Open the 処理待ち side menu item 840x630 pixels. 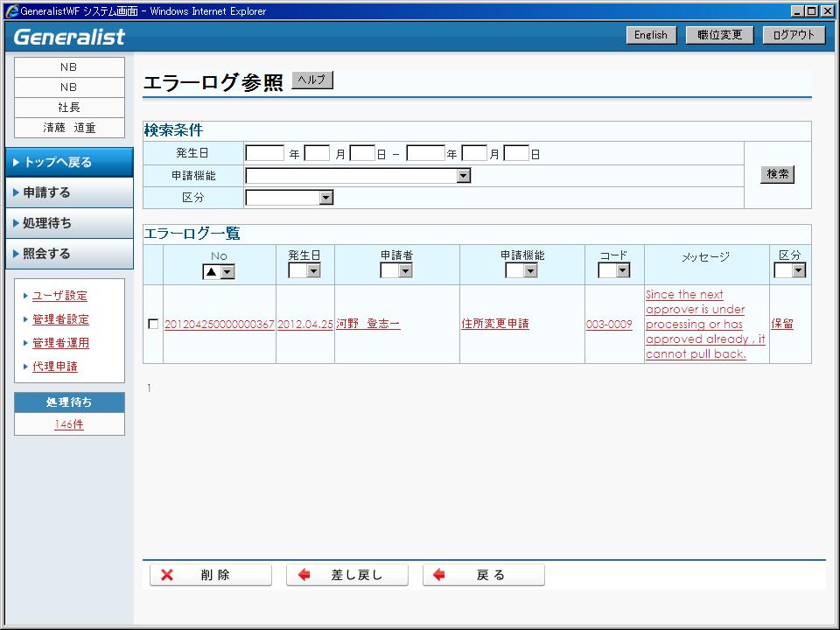(69, 223)
